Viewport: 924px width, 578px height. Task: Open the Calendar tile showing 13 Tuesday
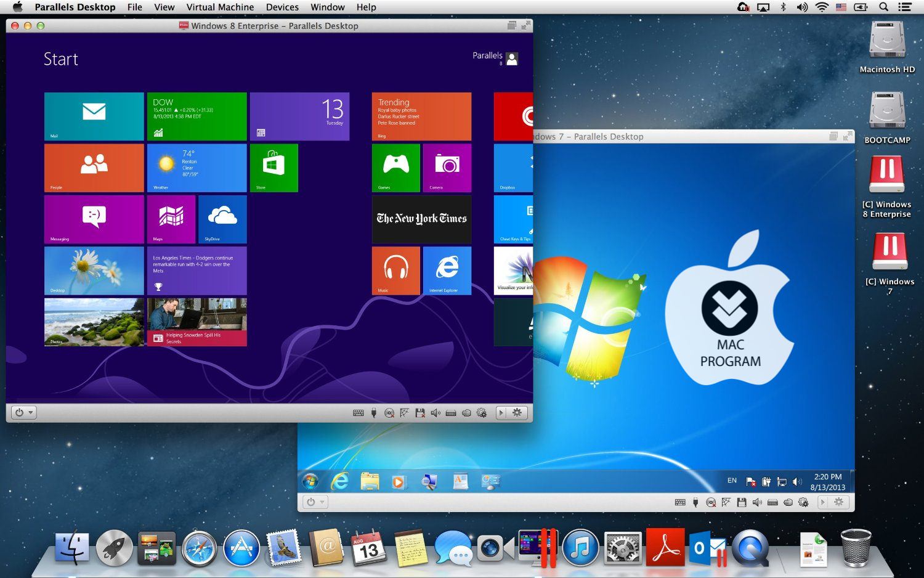click(x=299, y=116)
